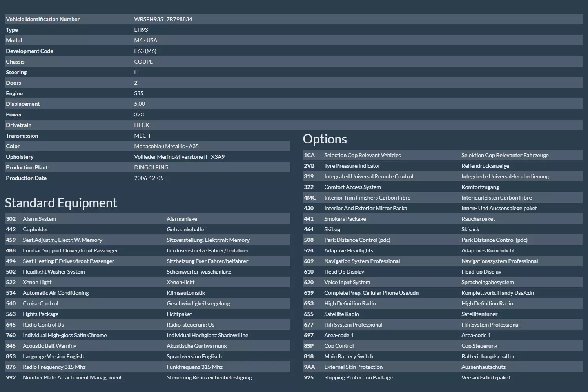Select German text Klimaautomatik

(x=186, y=293)
